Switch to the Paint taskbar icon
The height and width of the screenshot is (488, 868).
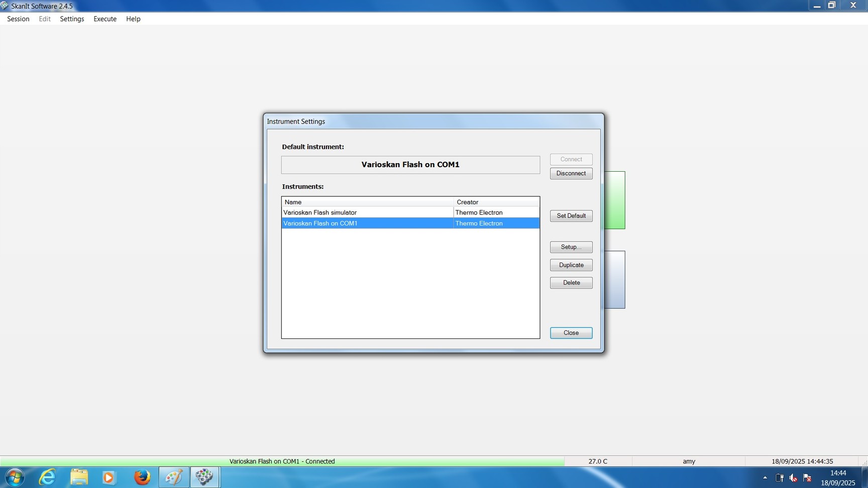[x=174, y=477]
